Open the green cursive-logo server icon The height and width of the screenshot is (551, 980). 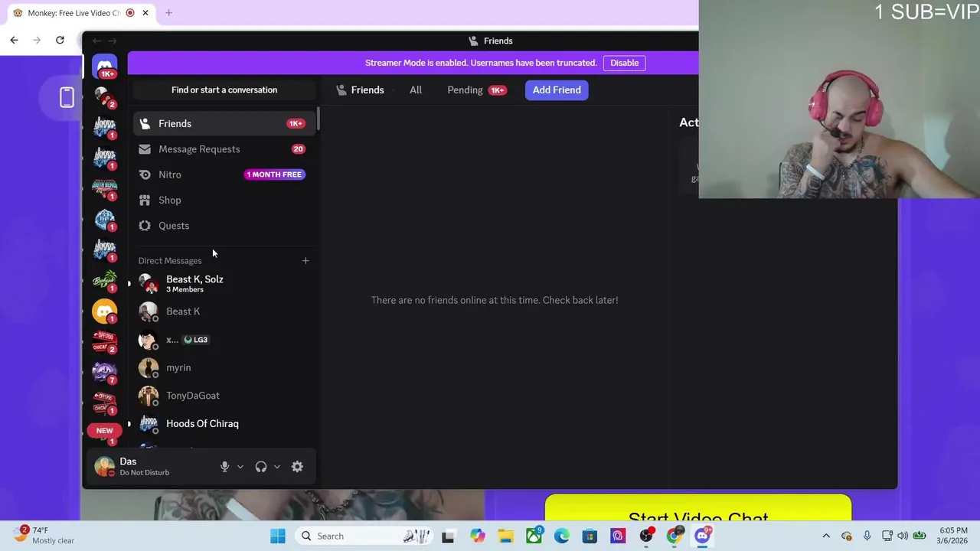point(105,280)
